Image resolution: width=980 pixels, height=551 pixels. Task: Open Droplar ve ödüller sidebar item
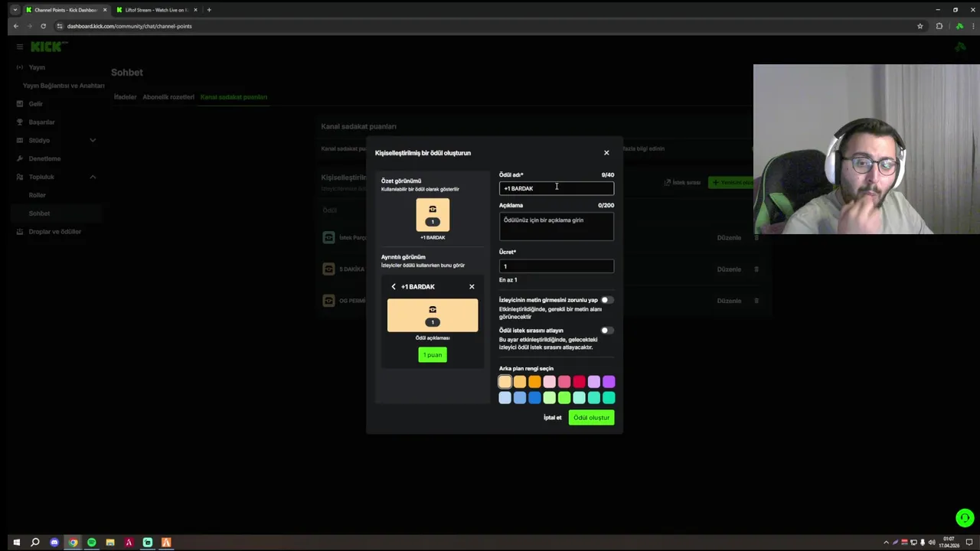[x=49, y=232]
